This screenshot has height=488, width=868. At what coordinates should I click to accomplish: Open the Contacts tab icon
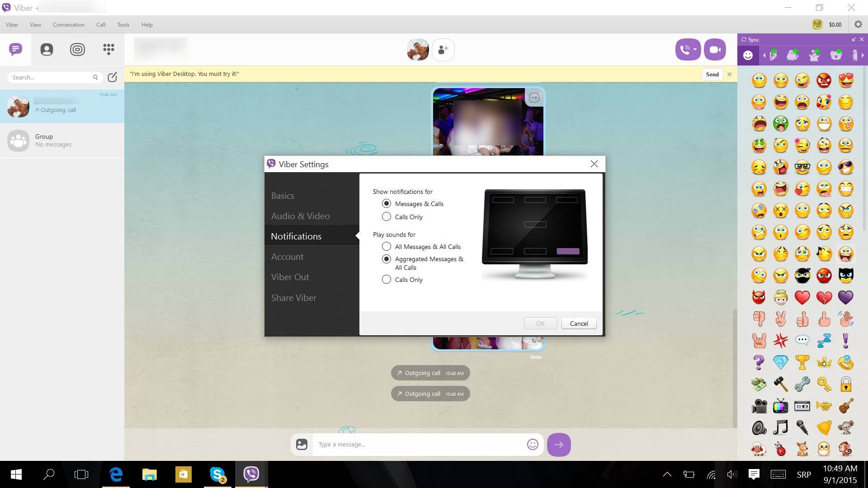coord(47,49)
